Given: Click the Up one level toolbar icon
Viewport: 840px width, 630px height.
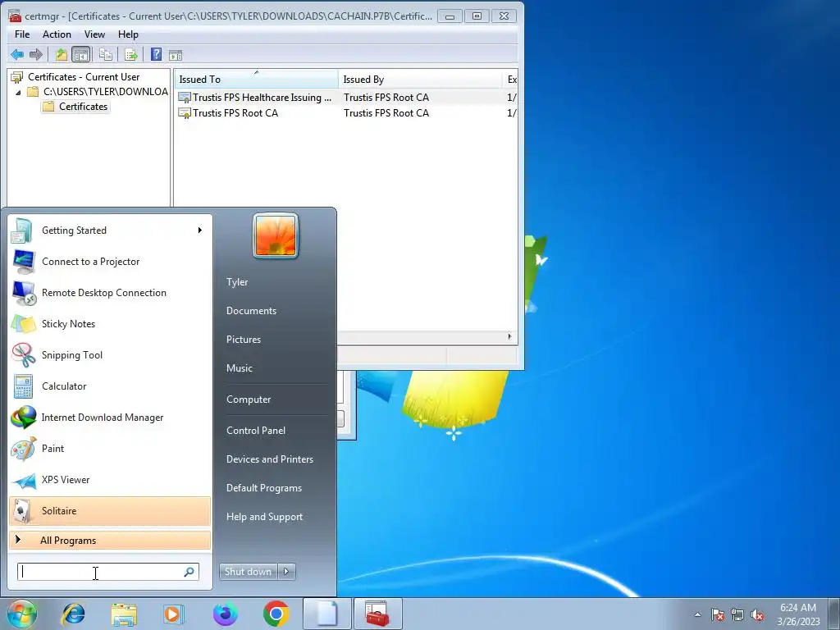Looking at the screenshot, I should point(62,54).
